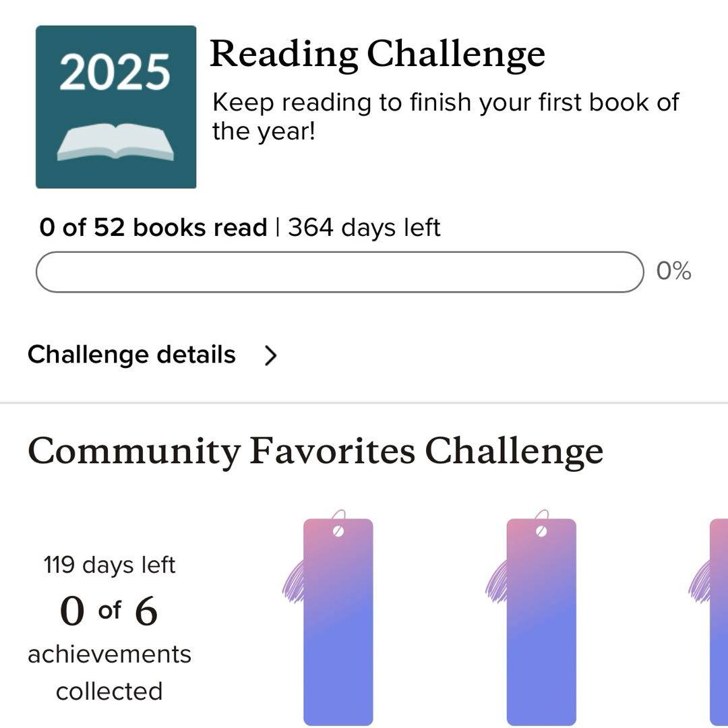Click the Reading Challenge title
The width and height of the screenshot is (728, 728).
tap(377, 54)
